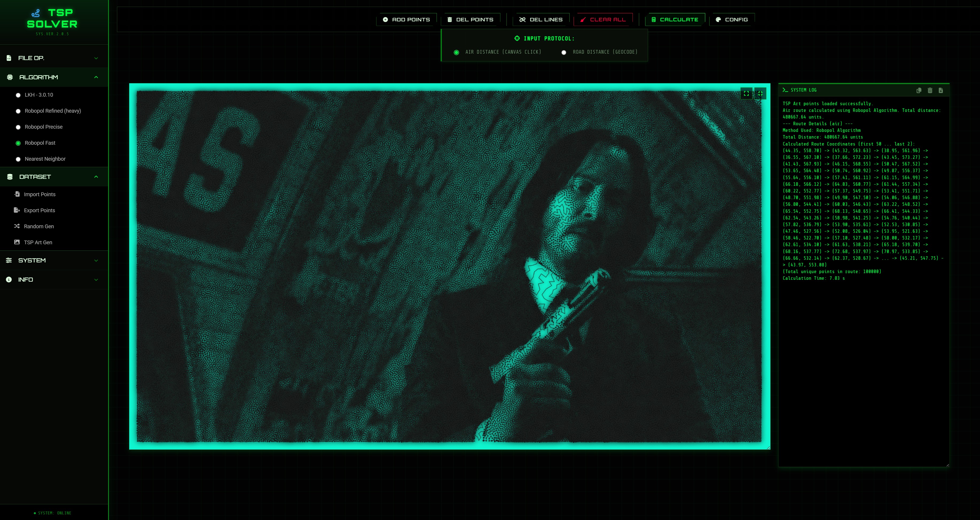
Task: Expand the INFO section
Action: point(54,279)
